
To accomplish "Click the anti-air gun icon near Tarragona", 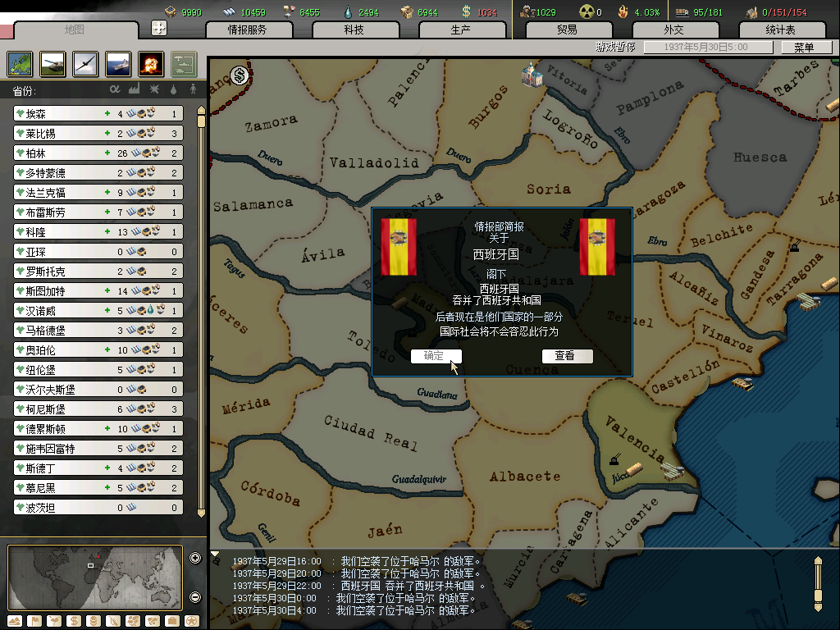I will pyautogui.click(x=795, y=246).
